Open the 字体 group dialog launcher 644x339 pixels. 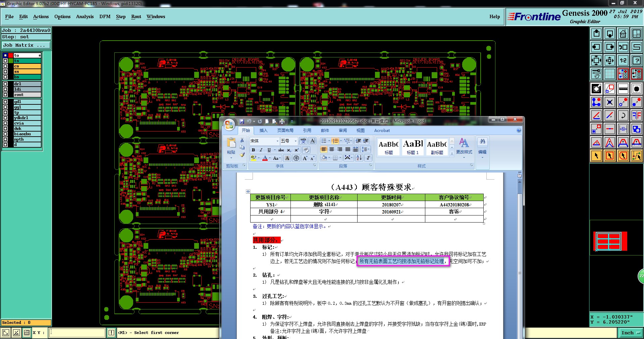tap(314, 165)
